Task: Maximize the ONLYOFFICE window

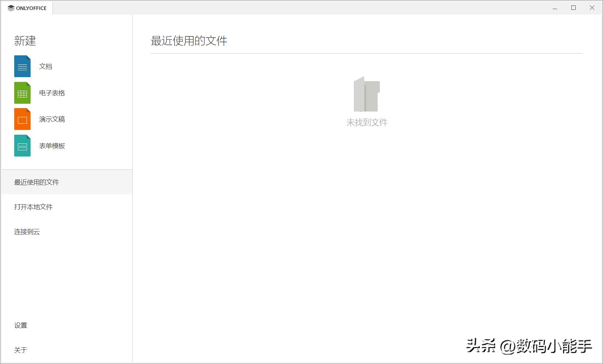Action: point(573,7)
